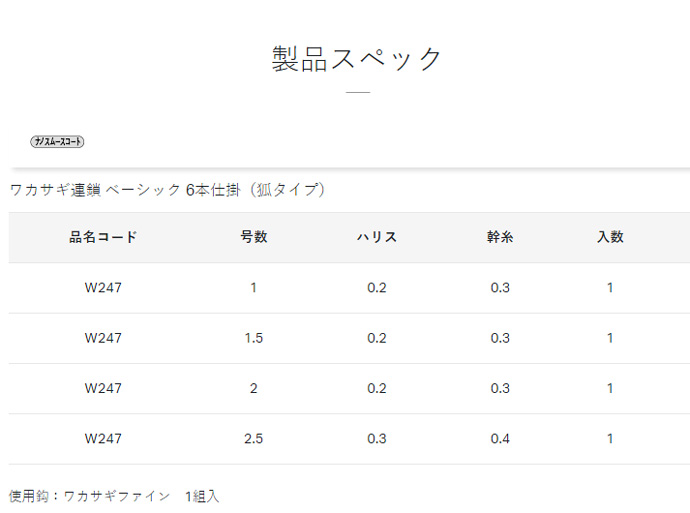Click the ナノスムースコート badge icon

[x=57, y=142]
